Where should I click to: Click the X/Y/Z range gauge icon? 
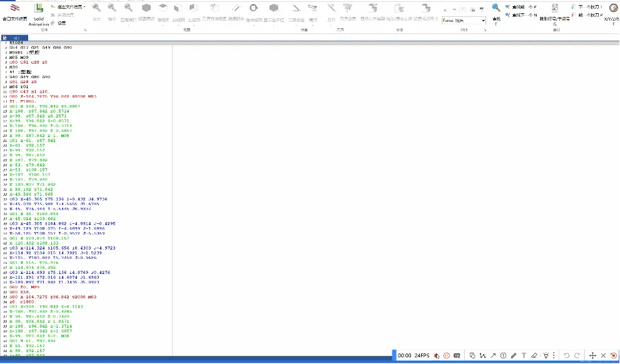click(613, 8)
